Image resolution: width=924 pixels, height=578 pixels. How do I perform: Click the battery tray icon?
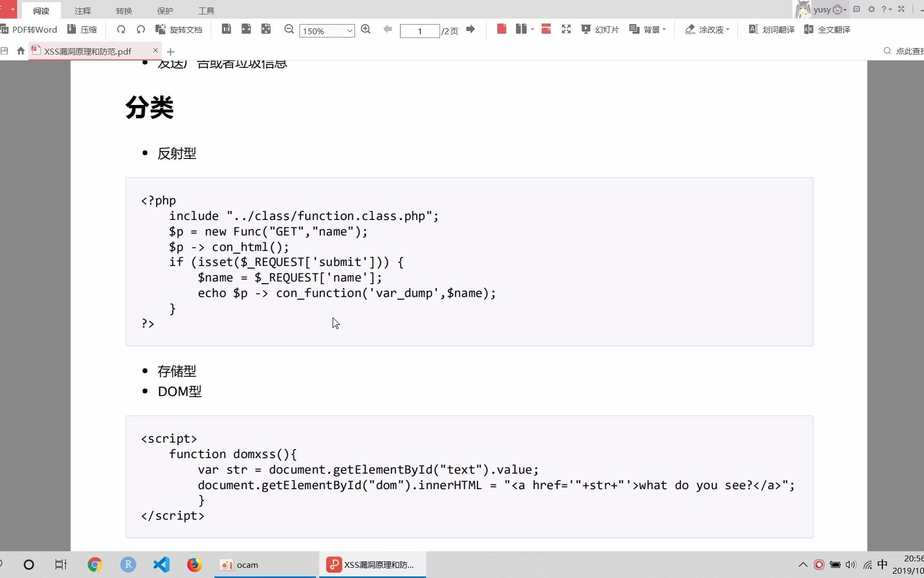pos(835,565)
